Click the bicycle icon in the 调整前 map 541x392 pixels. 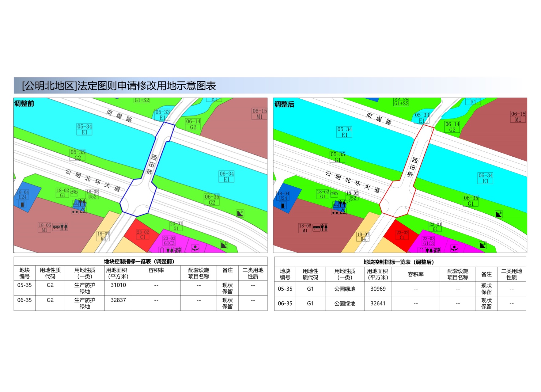74,192
